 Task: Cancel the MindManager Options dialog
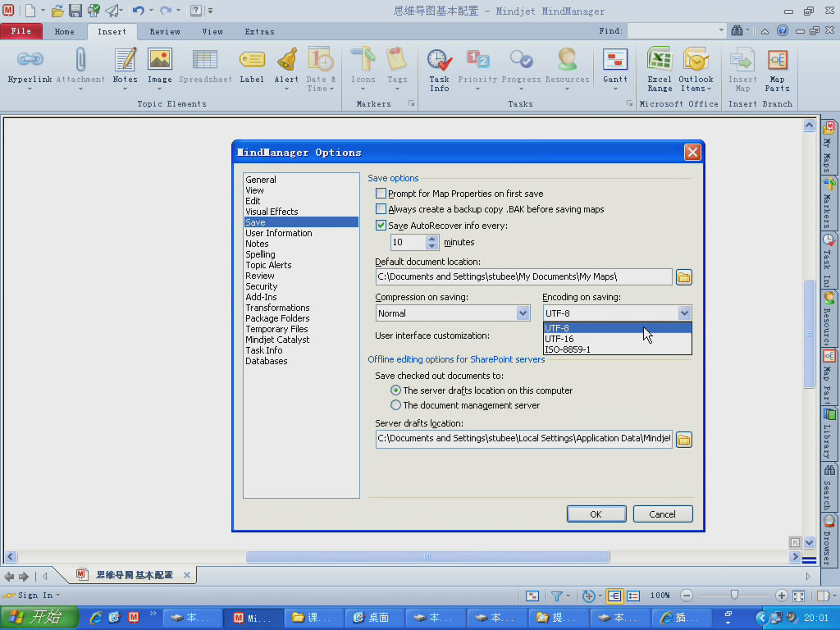tap(662, 514)
